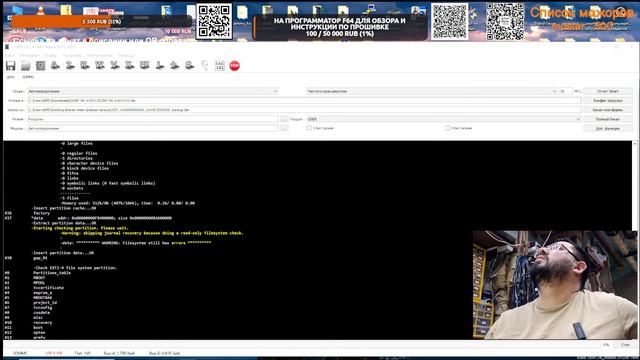Click the browse button beside the Разделы field
This screenshot has height=360, width=640.
pyautogui.click(x=284, y=119)
